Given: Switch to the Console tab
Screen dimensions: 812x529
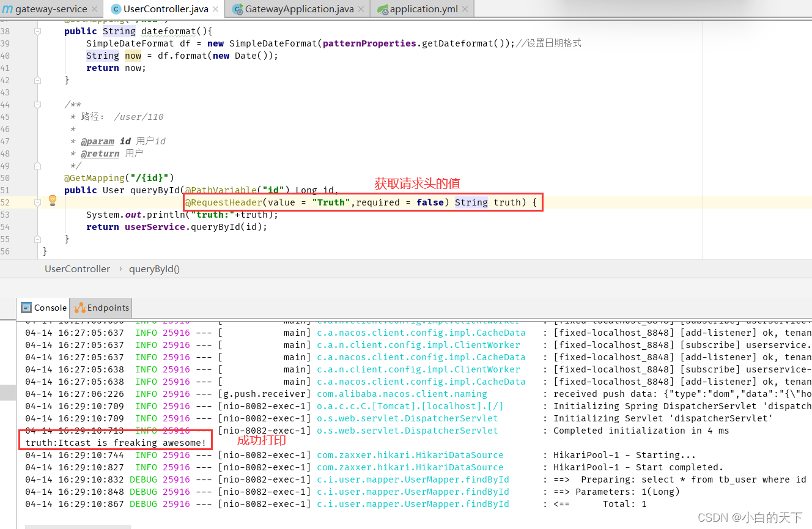Looking at the screenshot, I should (x=43, y=308).
